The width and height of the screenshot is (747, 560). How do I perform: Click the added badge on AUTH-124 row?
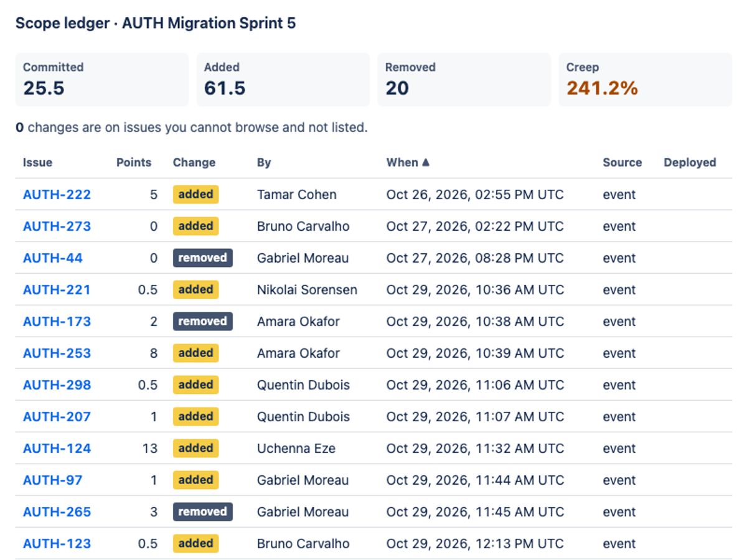195,448
